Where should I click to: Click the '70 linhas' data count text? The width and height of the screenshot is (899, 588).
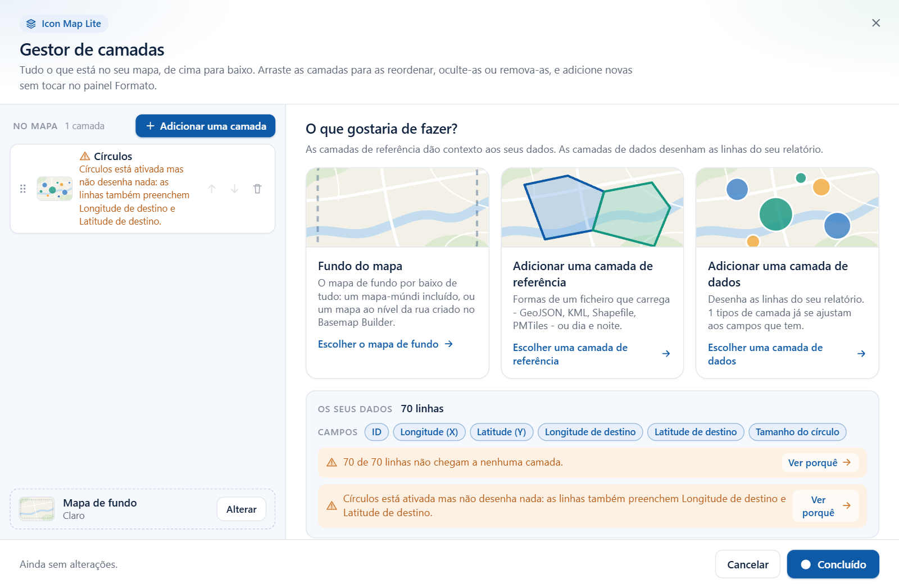click(x=422, y=409)
